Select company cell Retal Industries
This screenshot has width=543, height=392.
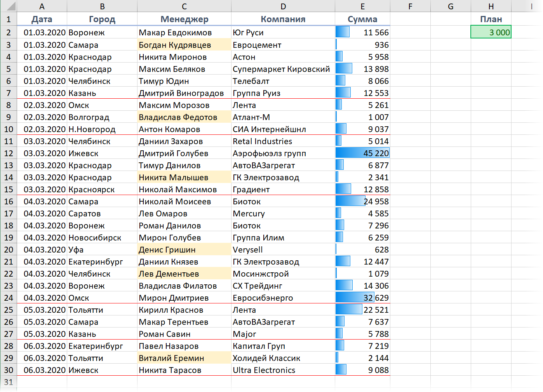pos(283,141)
